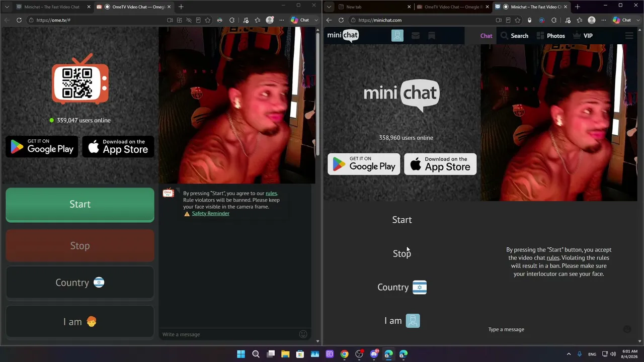644x362 pixels.
Task: Close the Minichat tab in left browser
Action: point(89,7)
